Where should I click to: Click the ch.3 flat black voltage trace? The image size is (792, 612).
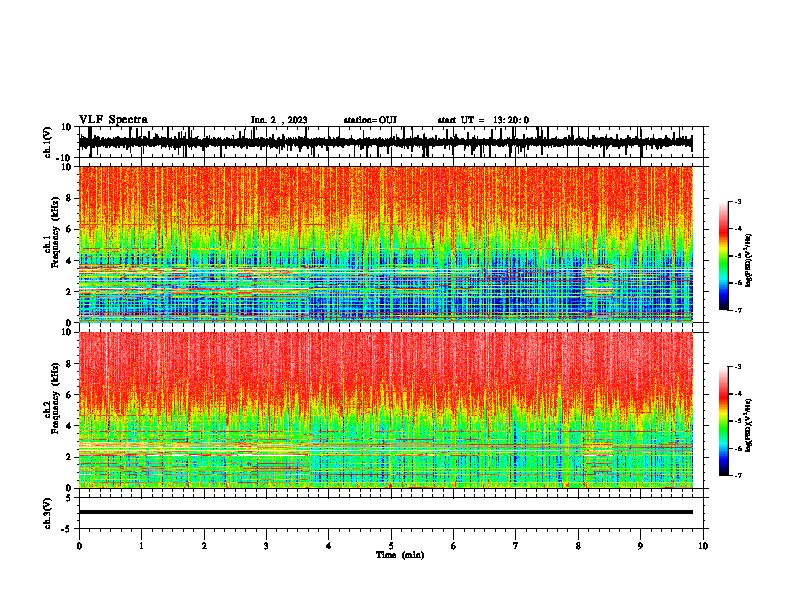[x=385, y=512]
